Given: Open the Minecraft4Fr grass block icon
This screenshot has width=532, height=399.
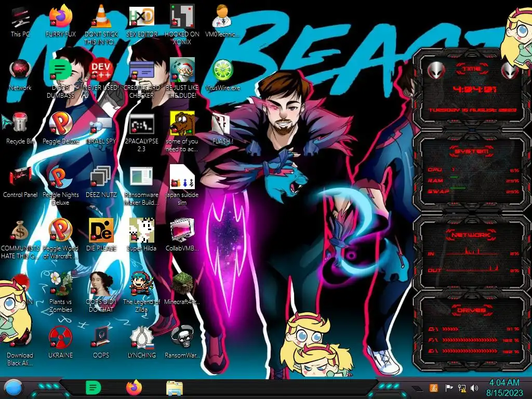Looking at the screenshot, I should point(182,288).
